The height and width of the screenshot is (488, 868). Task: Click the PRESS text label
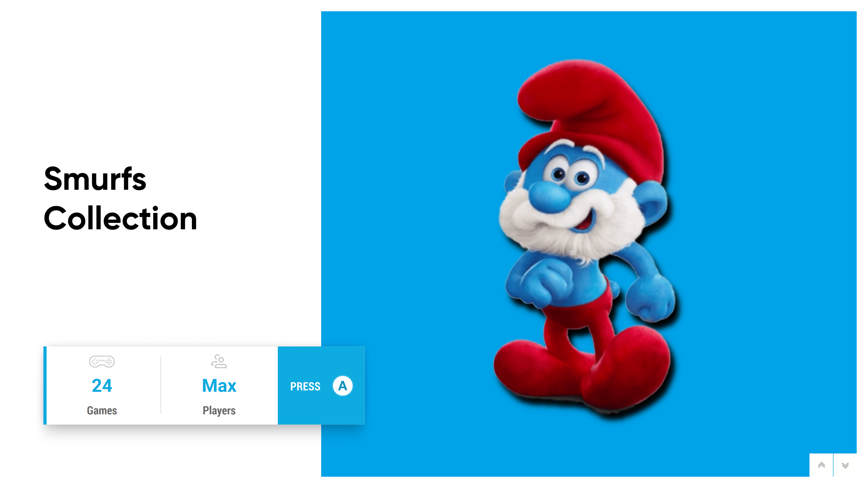[x=305, y=386]
